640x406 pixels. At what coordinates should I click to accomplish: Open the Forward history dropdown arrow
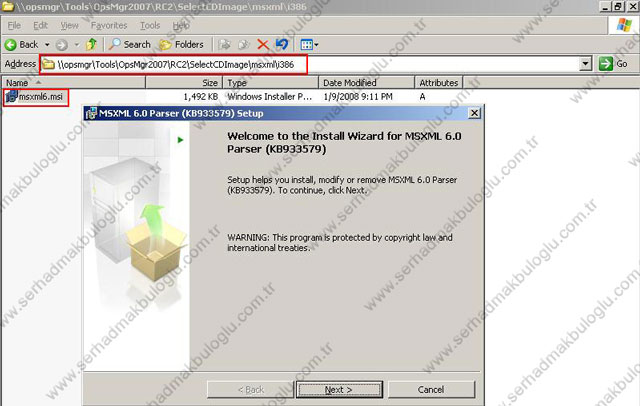point(77,44)
